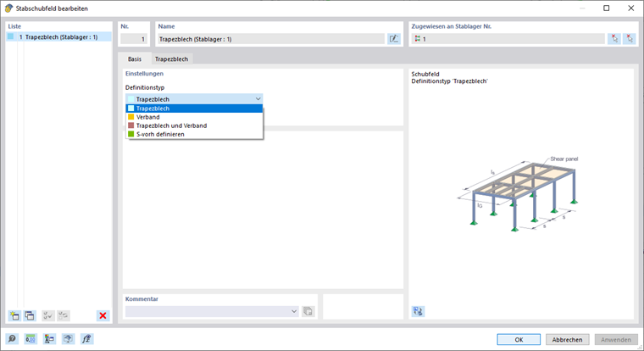Open search magnifier at bottom left
The height and width of the screenshot is (351, 644).
point(12,338)
